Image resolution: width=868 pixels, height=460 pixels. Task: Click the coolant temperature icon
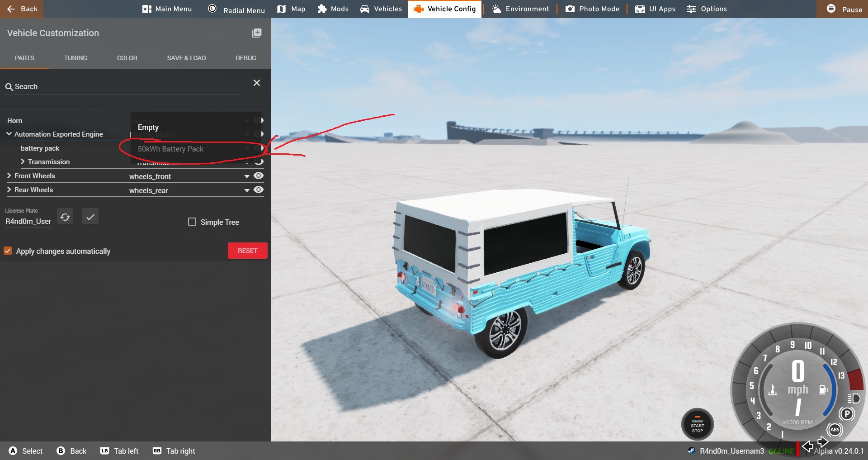(773, 389)
